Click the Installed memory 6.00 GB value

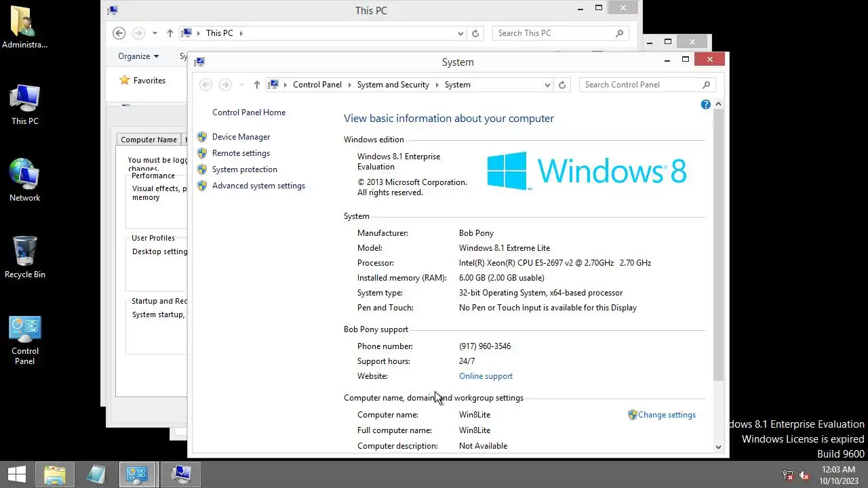[502, 278]
